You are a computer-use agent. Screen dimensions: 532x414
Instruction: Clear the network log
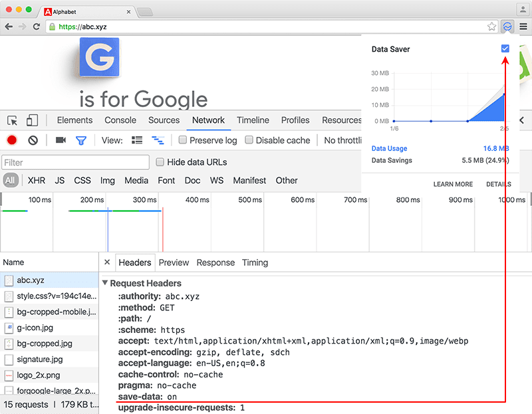(34, 140)
